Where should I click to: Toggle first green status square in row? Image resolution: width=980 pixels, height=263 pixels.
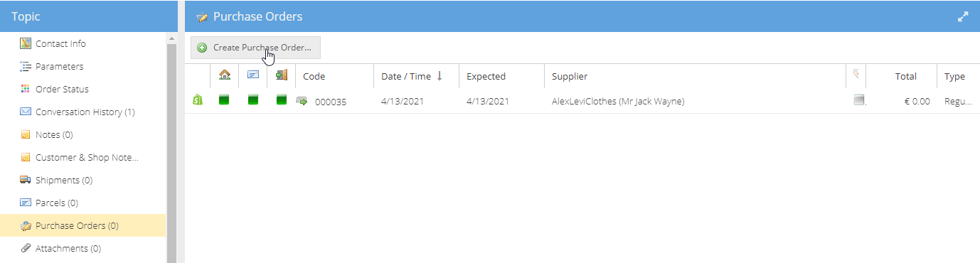[224, 100]
